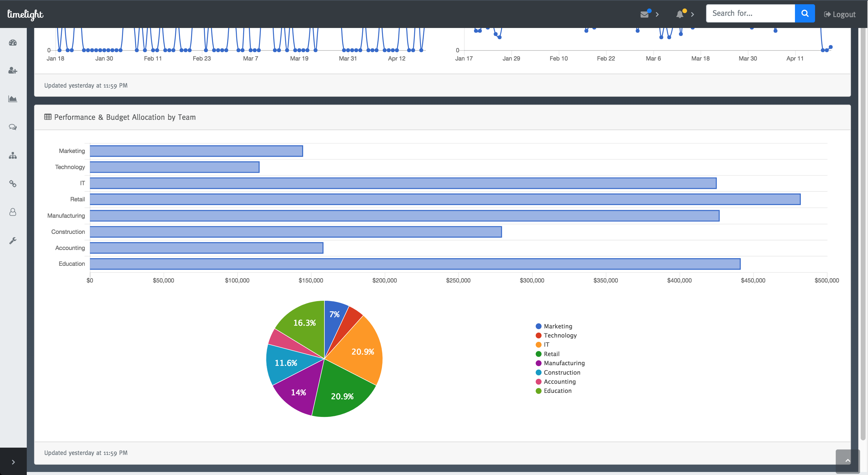The height and width of the screenshot is (475, 868).
Task: Open the comments sidebar icon
Action: click(x=13, y=127)
